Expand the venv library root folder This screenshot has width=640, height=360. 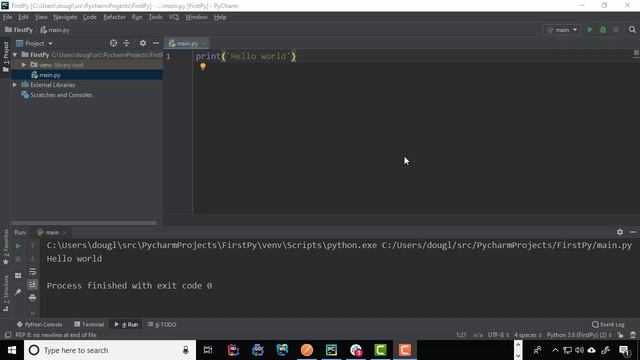point(24,65)
